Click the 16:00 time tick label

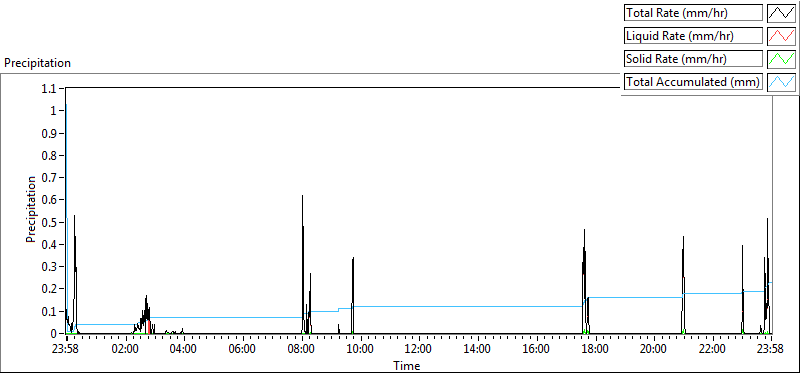tap(536, 350)
